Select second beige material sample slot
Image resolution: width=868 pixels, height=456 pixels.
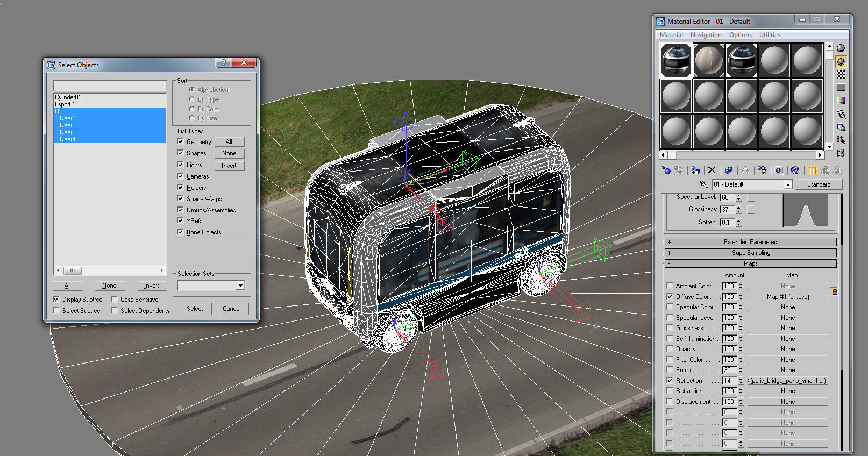click(709, 60)
